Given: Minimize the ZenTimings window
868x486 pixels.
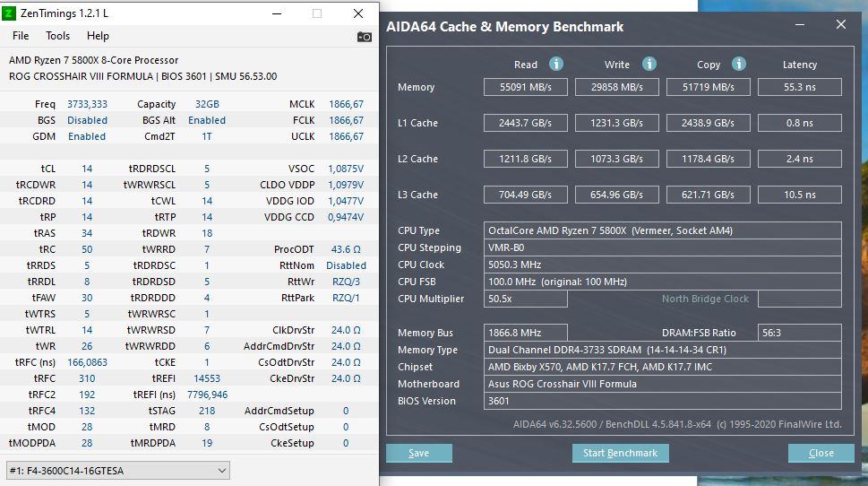Looking at the screenshot, I should [277, 13].
